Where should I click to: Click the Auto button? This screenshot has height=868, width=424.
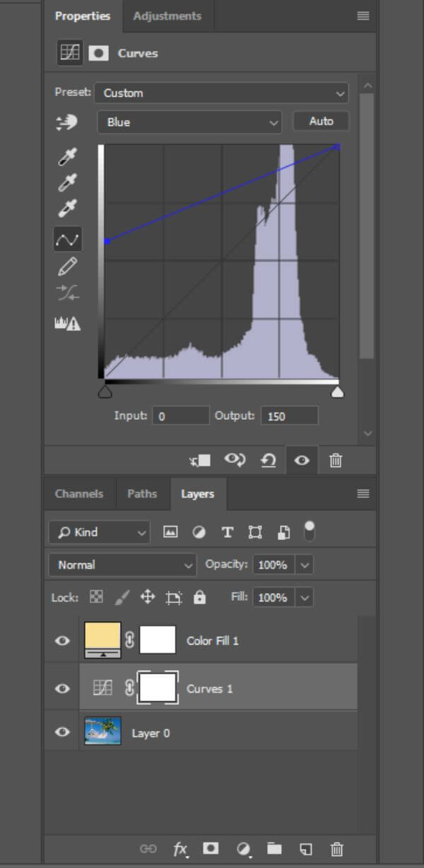point(321,122)
